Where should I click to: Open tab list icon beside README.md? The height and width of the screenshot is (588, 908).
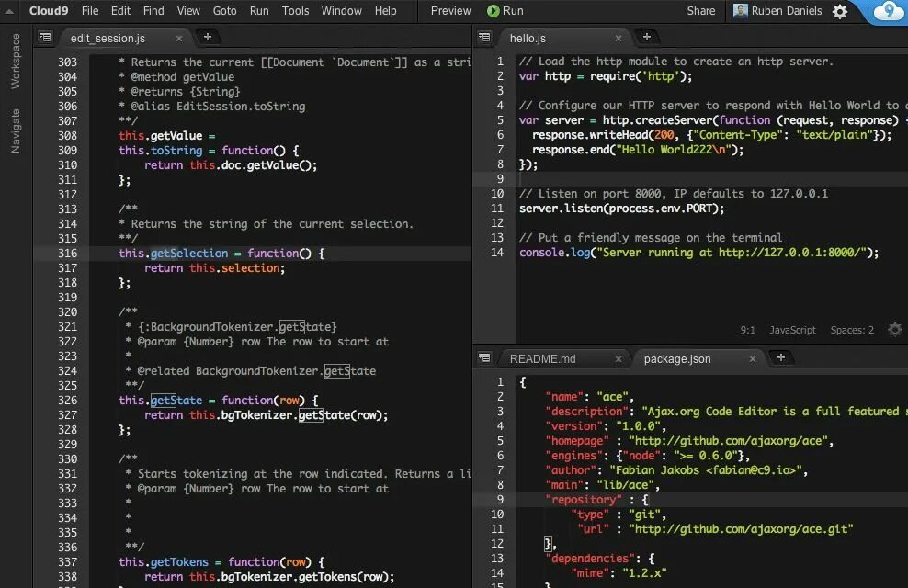[484, 357]
